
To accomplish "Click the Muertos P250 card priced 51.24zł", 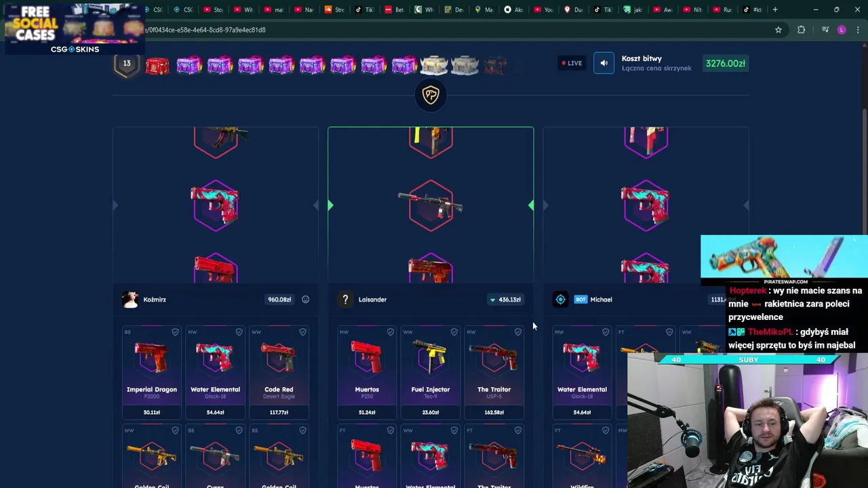I will coord(366,373).
